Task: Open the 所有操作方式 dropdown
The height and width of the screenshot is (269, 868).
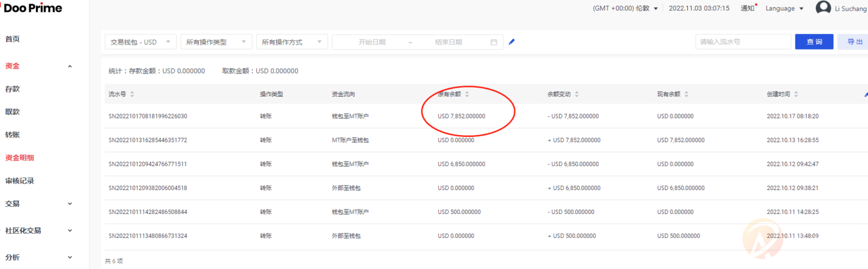Action: click(x=292, y=42)
